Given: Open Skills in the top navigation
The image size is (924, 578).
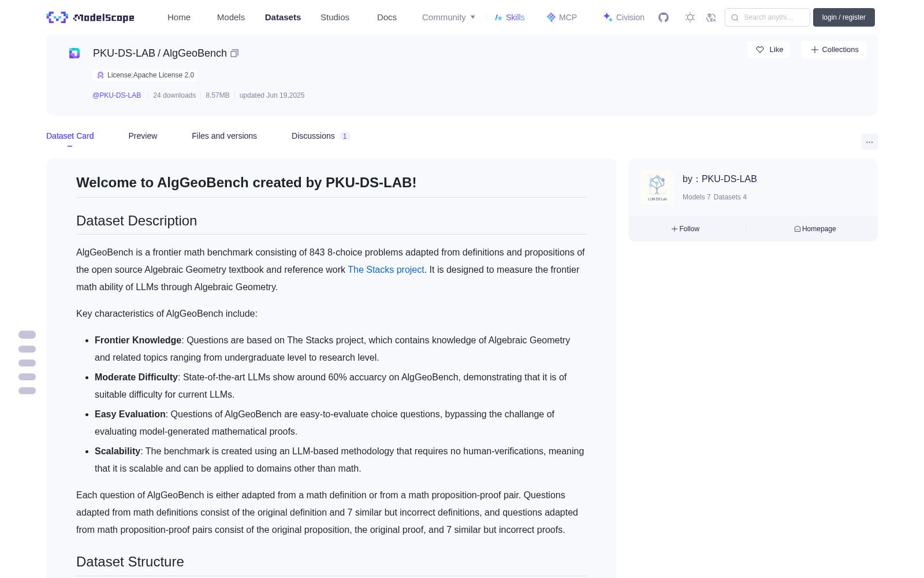Looking at the screenshot, I should pos(510,17).
